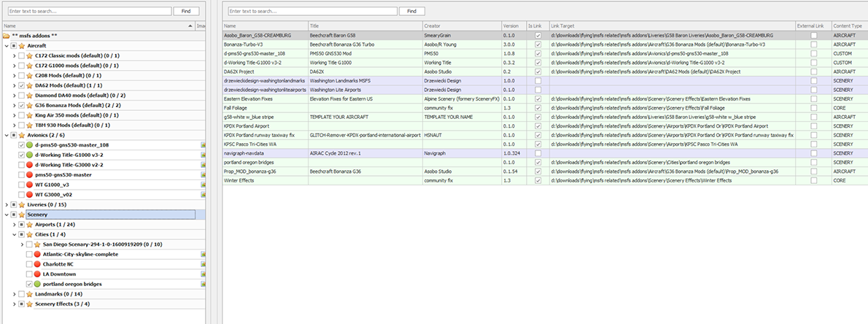Select the KPSC Pasco Tri-Cities WA row

point(545,144)
